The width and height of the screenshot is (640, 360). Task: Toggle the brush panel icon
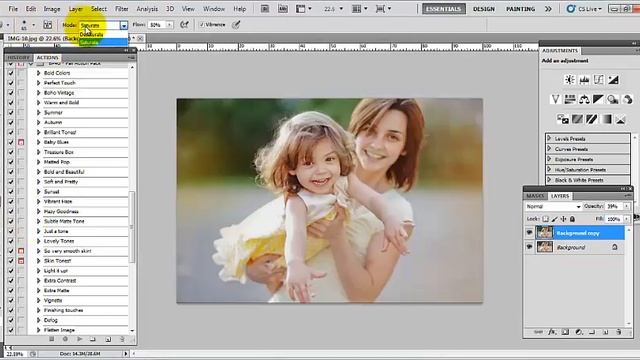coord(48,25)
